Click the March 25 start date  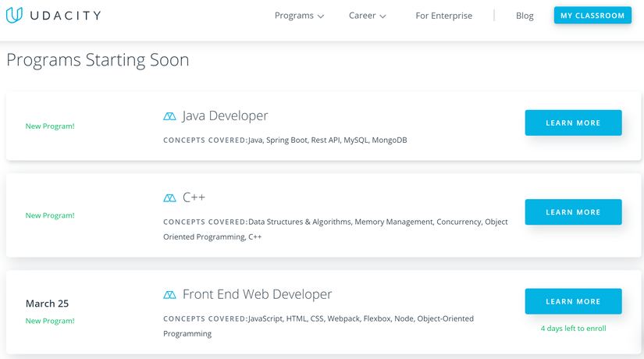pos(48,304)
